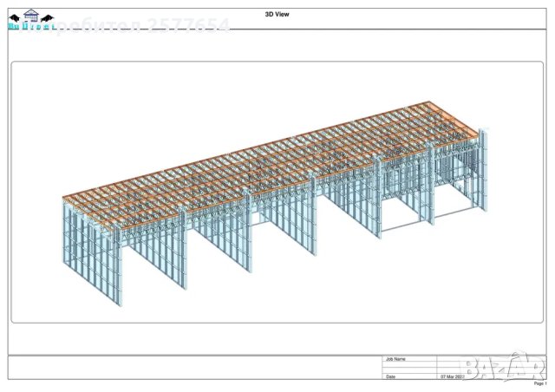Click the 07 Mar 2022 date value
555x392 pixels.
coord(454,376)
